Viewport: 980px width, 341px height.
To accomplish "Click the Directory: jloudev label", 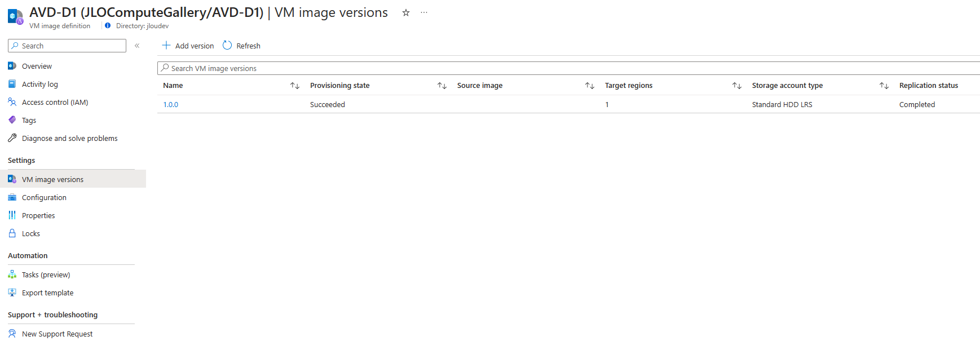I will point(142,25).
